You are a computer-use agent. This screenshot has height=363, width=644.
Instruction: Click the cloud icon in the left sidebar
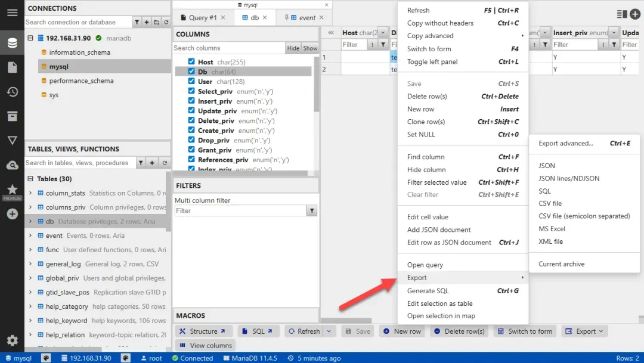(12, 165)
